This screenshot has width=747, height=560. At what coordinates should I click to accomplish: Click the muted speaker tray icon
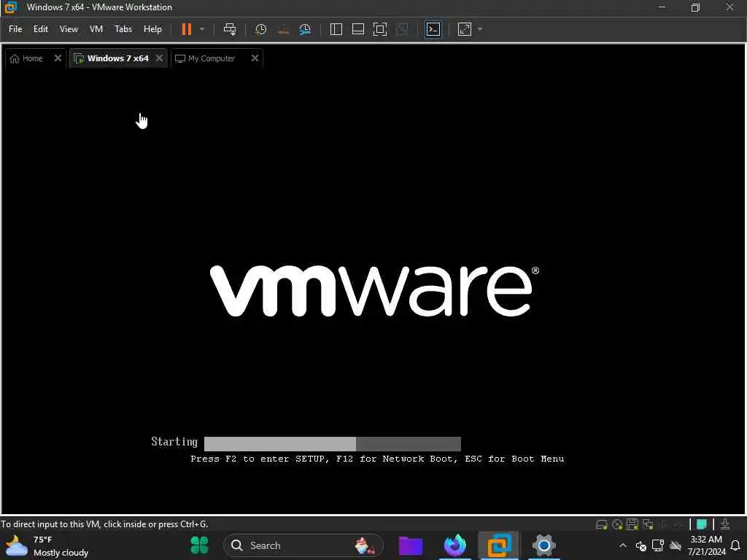(640, 545)
